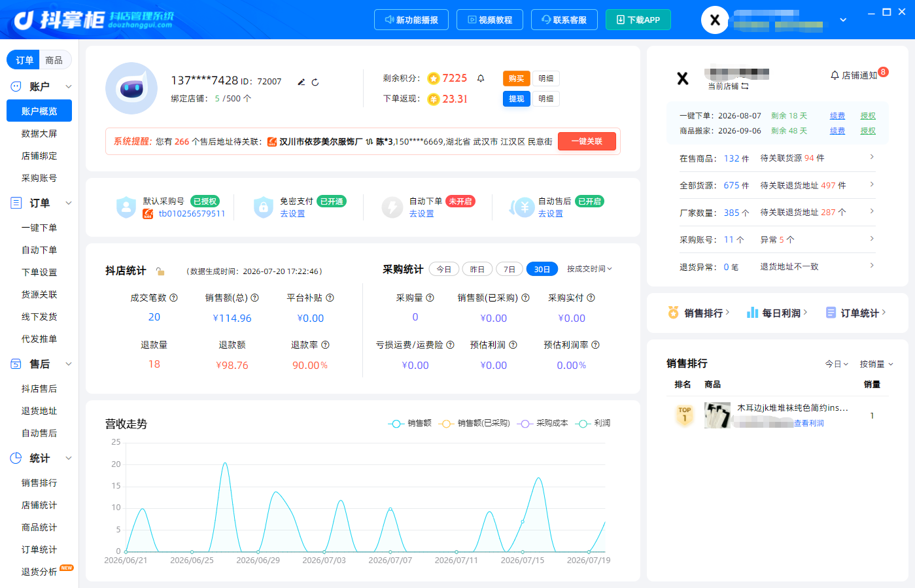915x588 pixels.
Task: Click the 售后 sidebar section icon
Action: pos(16,364)
